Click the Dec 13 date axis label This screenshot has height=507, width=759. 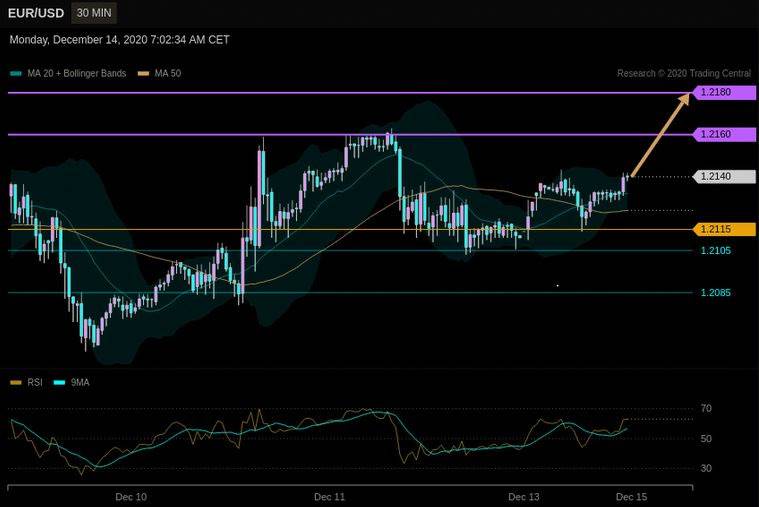pos(524,497)
